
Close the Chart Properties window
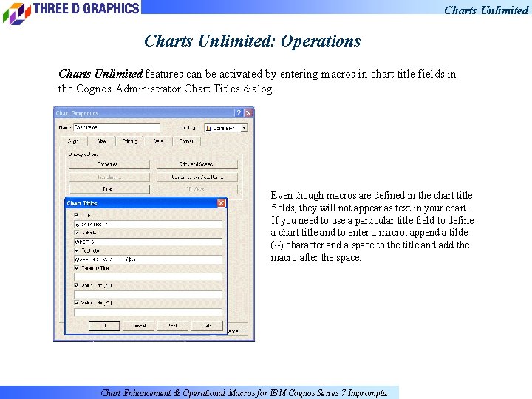[x=249, y=113]
